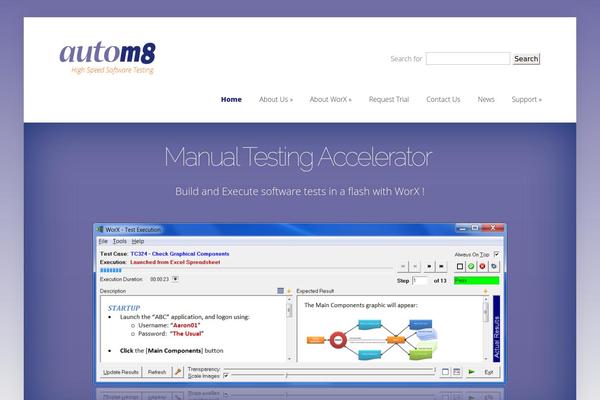The width and height of the screenshot is (600, 400).
Task: Open the Request Trial page
Action: [x=389, y=99]
